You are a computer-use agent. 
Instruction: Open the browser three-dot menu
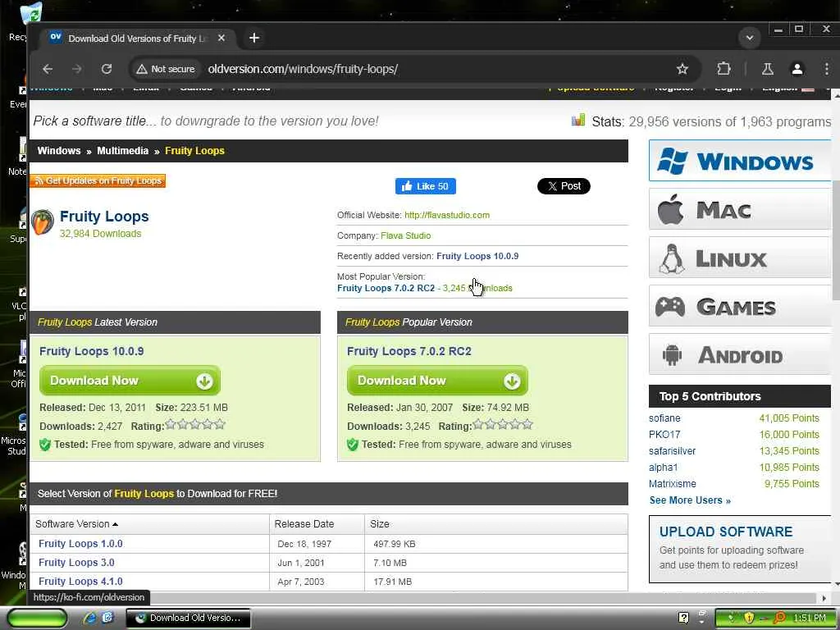(x=827, y=69)
